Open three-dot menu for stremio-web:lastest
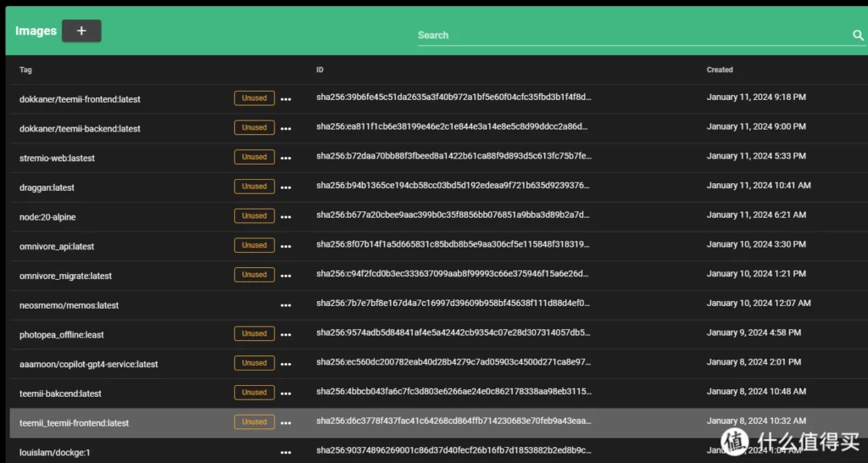Screen dimensions: 868x463 click(x=286, y=158)
